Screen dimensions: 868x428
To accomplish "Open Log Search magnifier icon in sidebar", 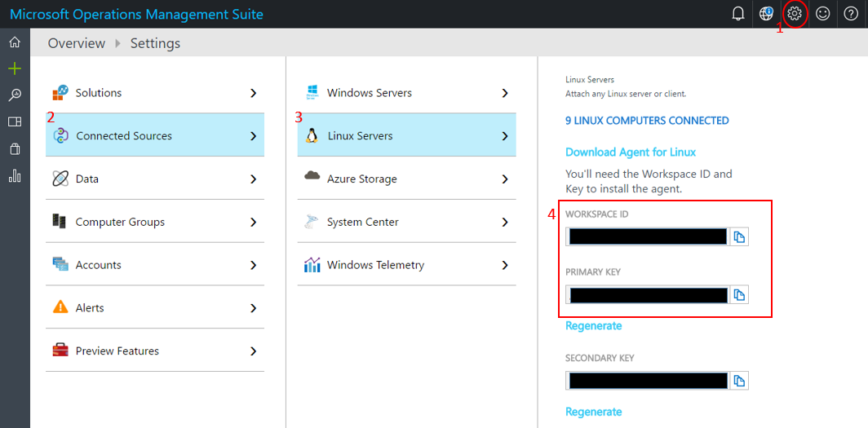I will 15,95.
